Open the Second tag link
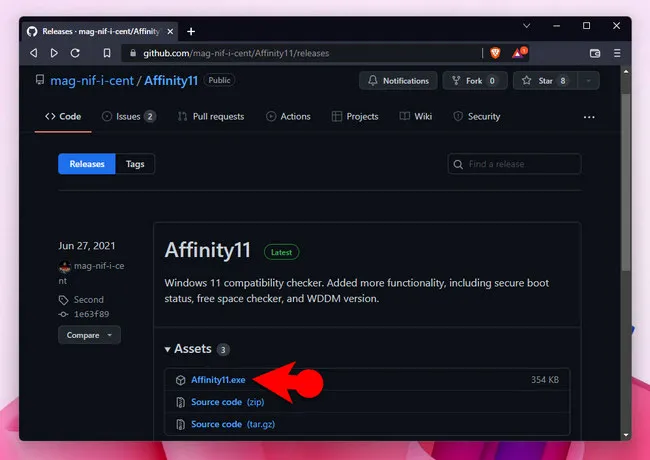The image size is (650, 460). (x=89, y=300)
